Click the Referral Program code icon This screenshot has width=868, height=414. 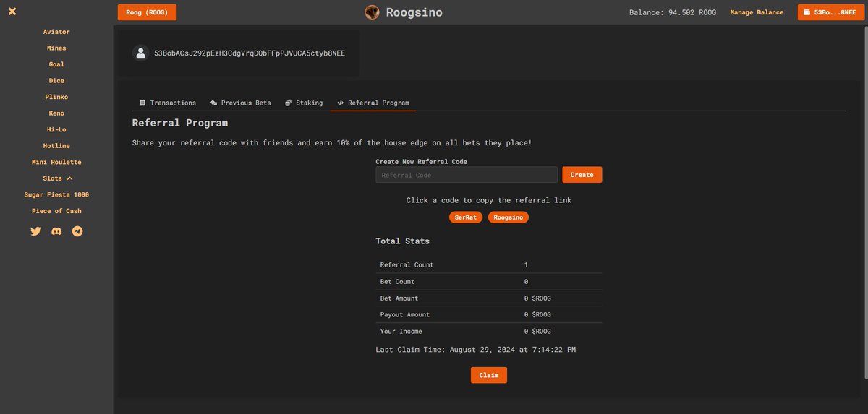pos(341,103)
